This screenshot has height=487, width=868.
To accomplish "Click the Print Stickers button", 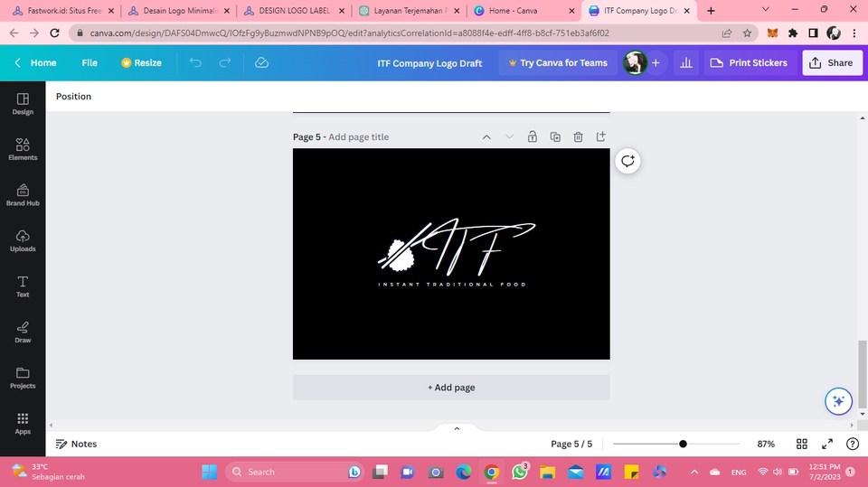I will coord(750,62).
